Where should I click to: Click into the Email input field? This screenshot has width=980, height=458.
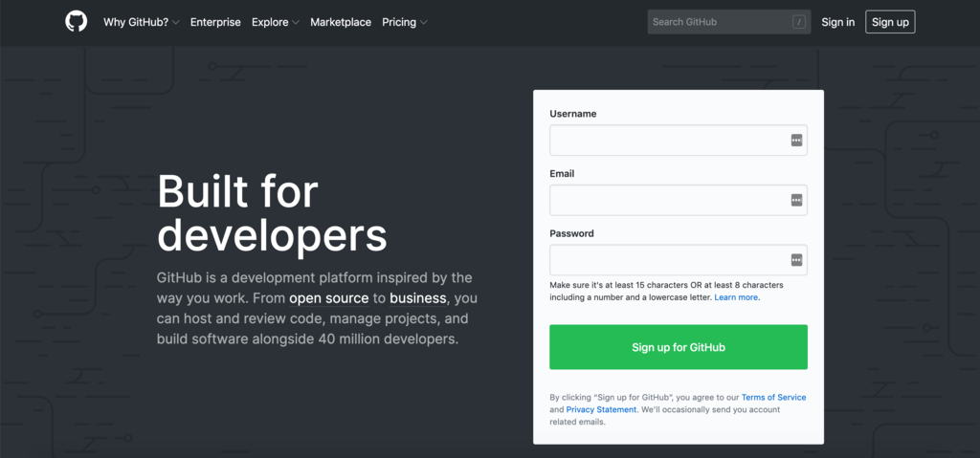pyautogui.click(x=679, y=200)
